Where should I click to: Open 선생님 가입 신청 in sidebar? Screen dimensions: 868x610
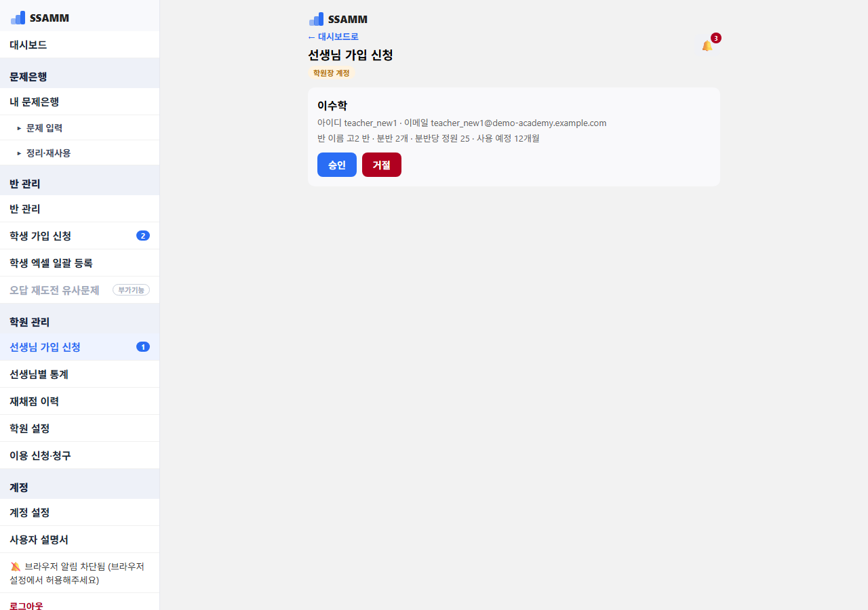(79, 347)
